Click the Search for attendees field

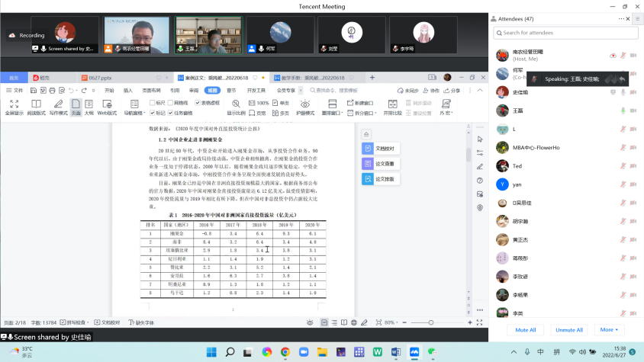click(x=568, y=33)
